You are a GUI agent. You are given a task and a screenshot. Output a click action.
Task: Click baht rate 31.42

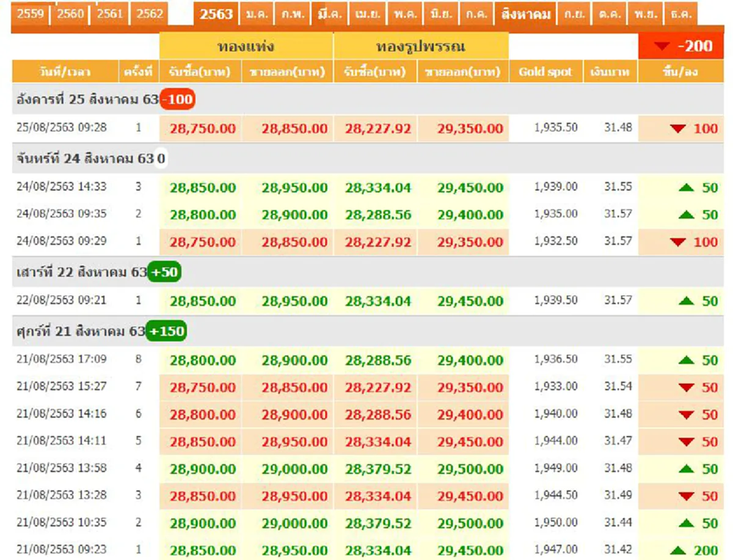click(x=618, y=550)
